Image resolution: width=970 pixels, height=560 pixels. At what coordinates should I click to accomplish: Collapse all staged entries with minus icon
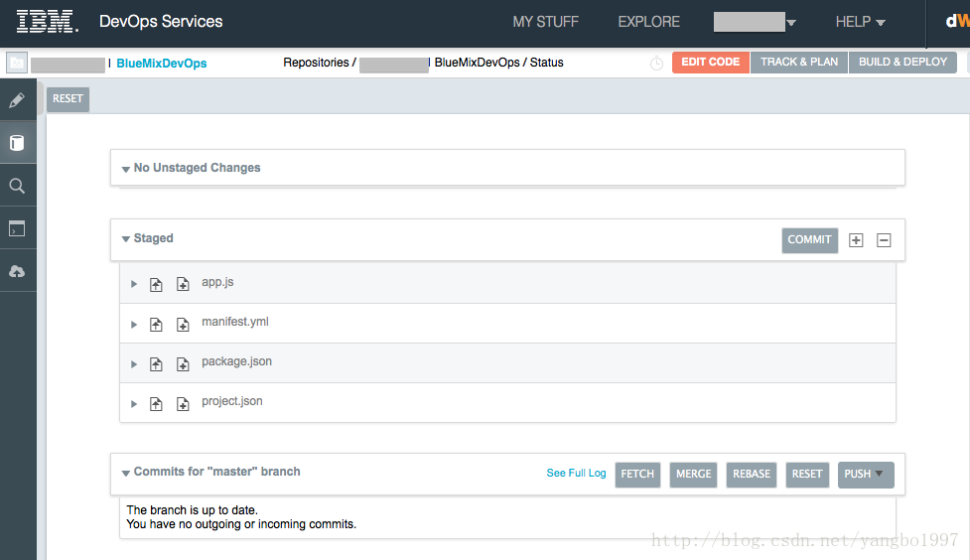coord(884,240)
